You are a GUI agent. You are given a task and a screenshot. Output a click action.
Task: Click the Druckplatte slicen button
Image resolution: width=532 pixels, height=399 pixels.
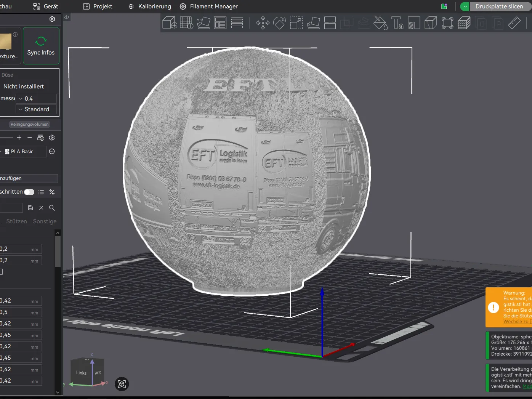[x=500, y=6]
